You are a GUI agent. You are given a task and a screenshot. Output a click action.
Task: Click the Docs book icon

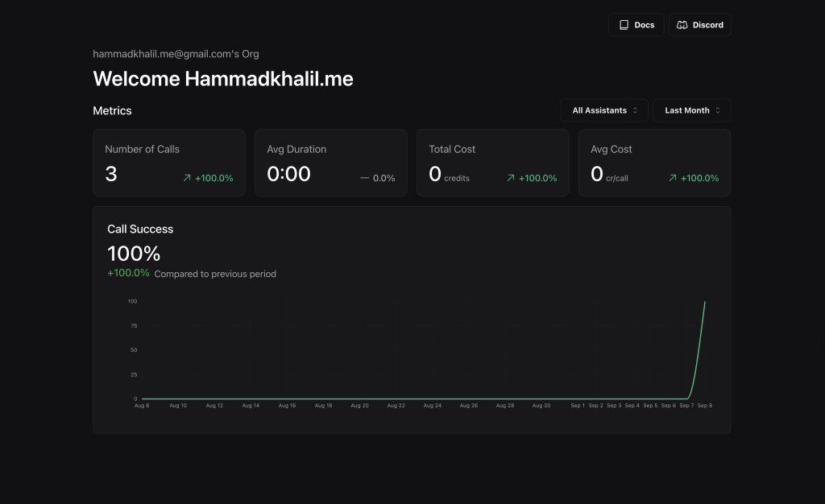624,25
